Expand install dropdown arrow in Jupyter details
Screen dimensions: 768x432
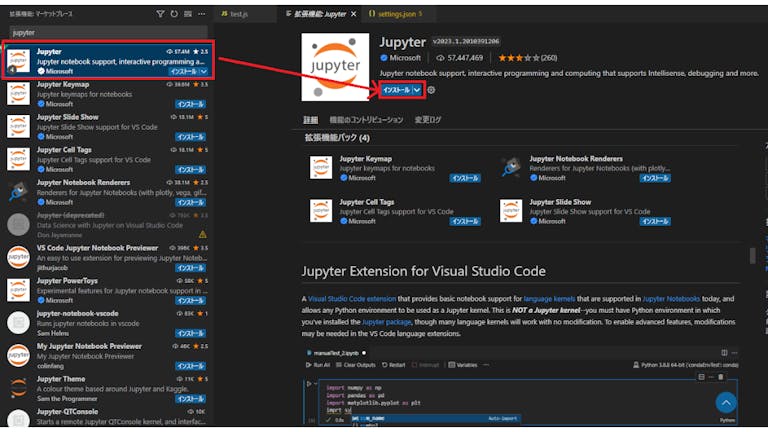pos(417,90)
